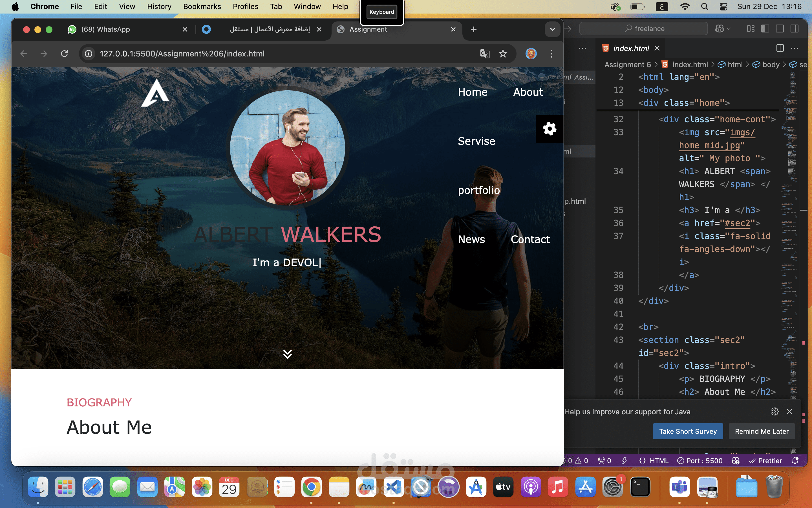Click the VS Code freelance search box

(x=644, y=29)
